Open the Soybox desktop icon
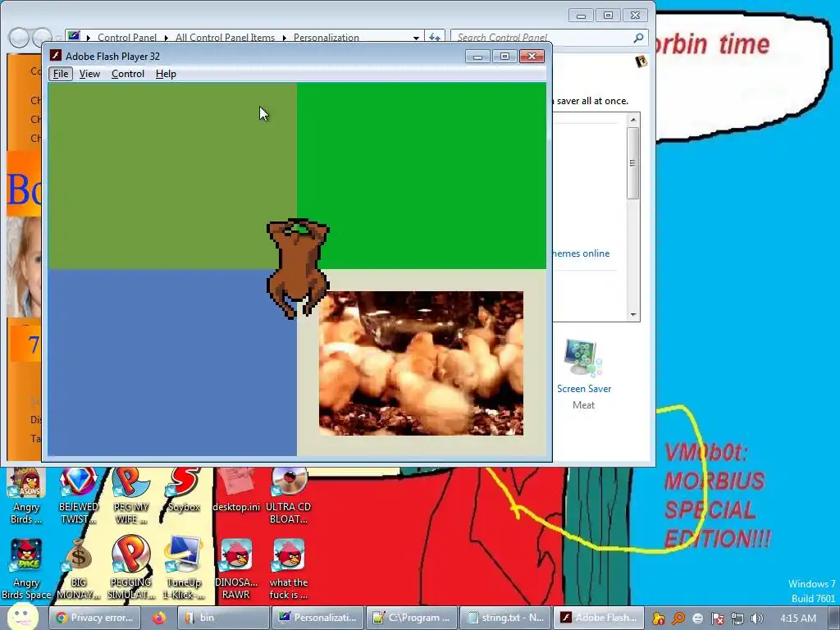Image resolution: width=840 pixels, height=630 pixels. coord(184,491)
